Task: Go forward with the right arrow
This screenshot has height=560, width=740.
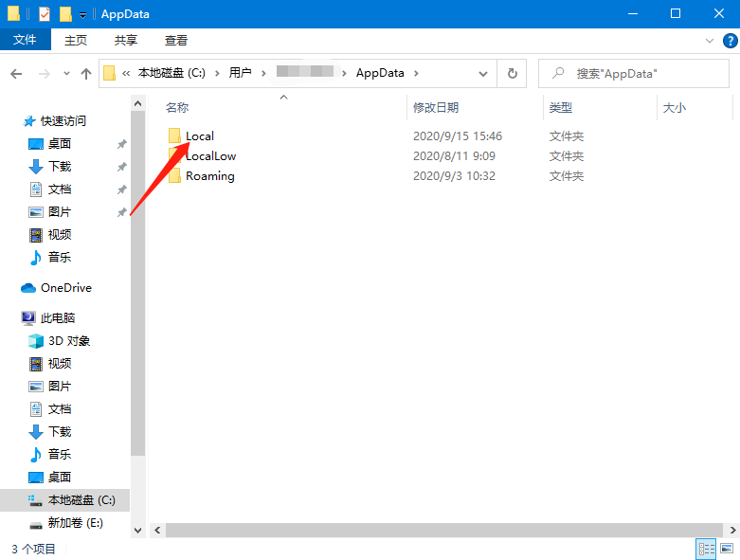Action: [45, 74]
